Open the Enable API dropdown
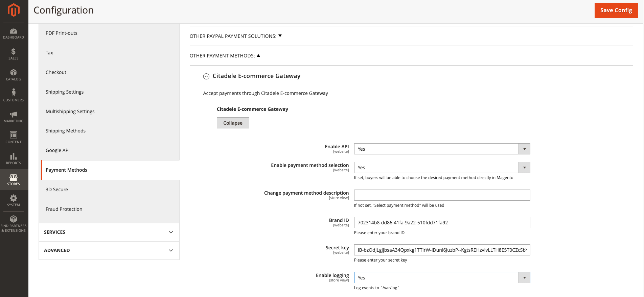This screenshot has width=644, height=297. pyautogui.click(x=442, y=149)
